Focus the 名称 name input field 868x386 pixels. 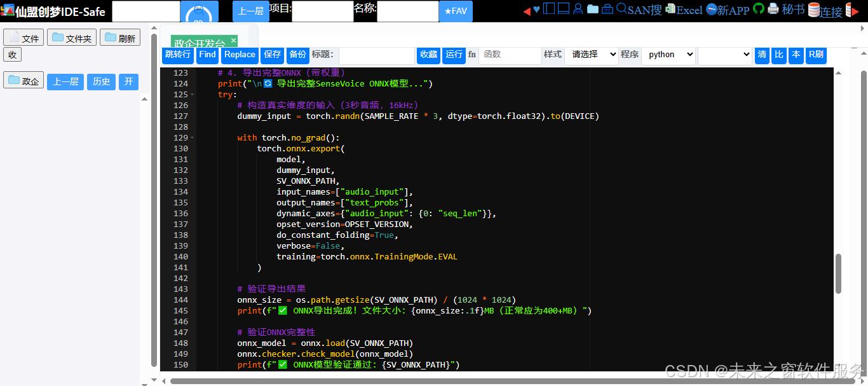[x=408, y=11]
